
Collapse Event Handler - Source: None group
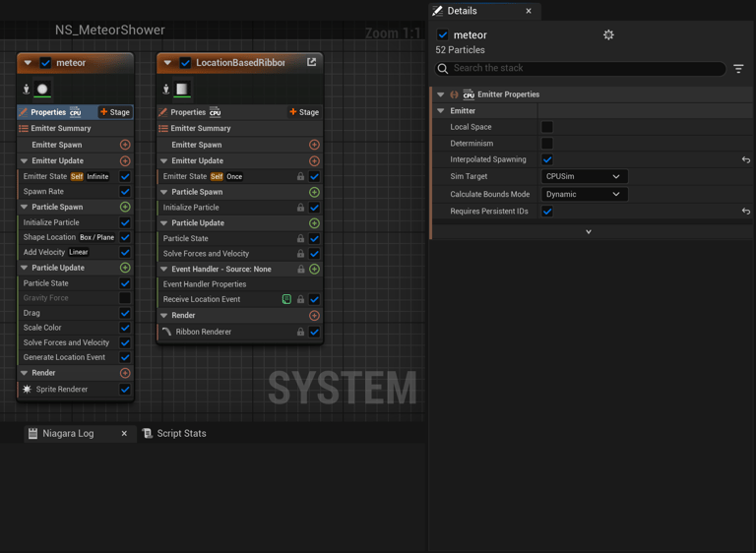tap(163, 269)
